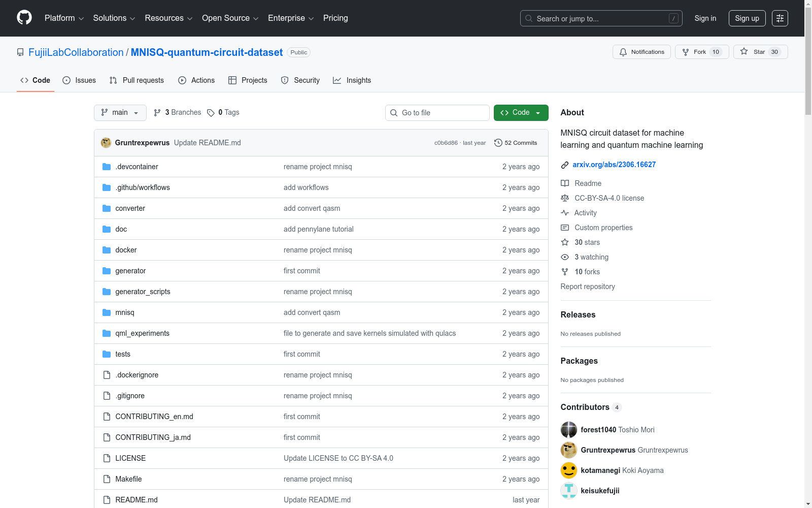Open keisukefujii contributor avatar
The height and width of the screenshot is (508, 812).
click(569, 491)
